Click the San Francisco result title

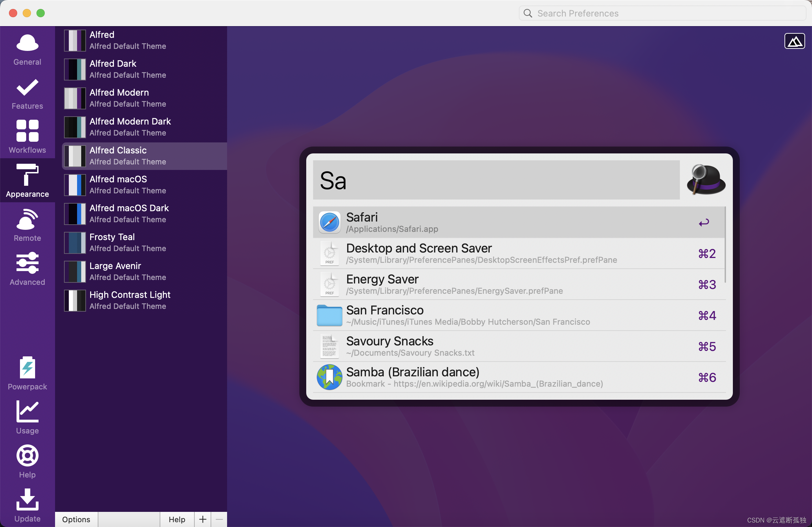tap(385, 310)
